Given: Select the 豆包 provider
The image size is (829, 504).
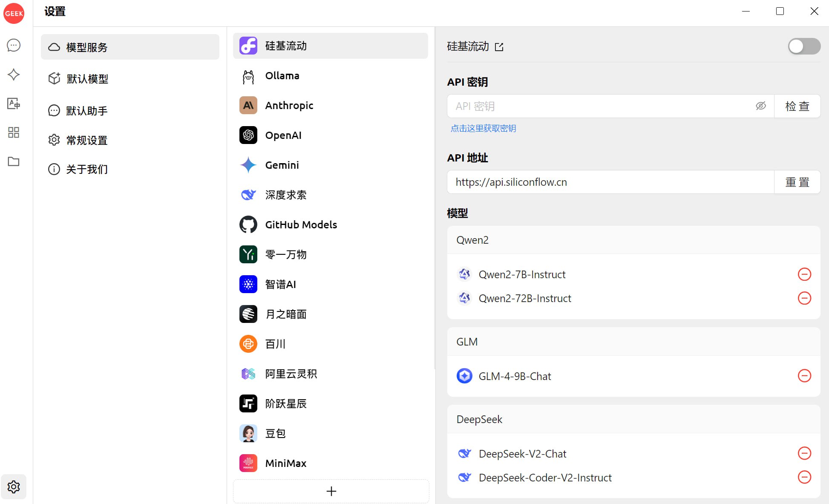Looking at the screenshot, I should (x=331, y=434).
